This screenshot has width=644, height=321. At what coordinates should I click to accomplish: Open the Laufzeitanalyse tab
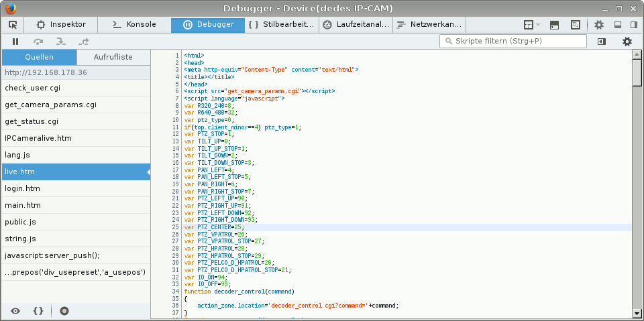(x=356, y=25)
